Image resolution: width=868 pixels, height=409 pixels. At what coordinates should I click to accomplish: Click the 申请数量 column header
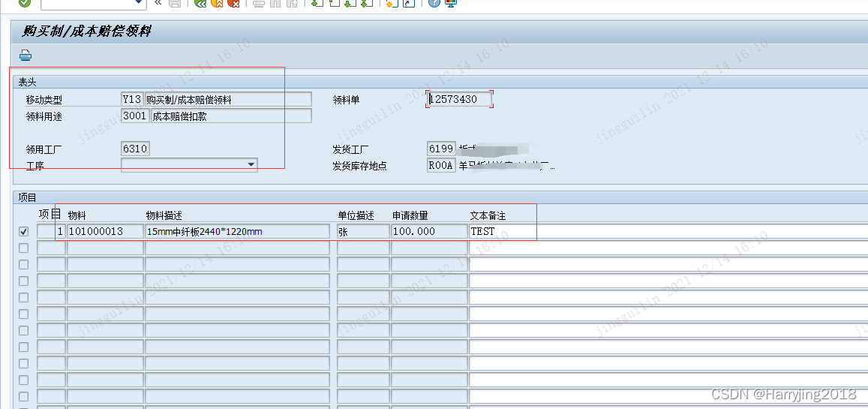point(410,215)
